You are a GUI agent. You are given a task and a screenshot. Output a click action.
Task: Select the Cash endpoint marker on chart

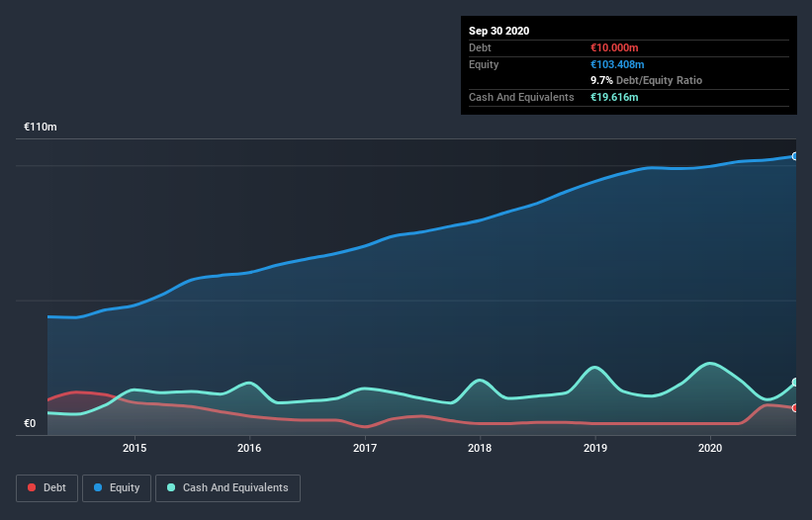pyautogui.click(x=795, y=383)
